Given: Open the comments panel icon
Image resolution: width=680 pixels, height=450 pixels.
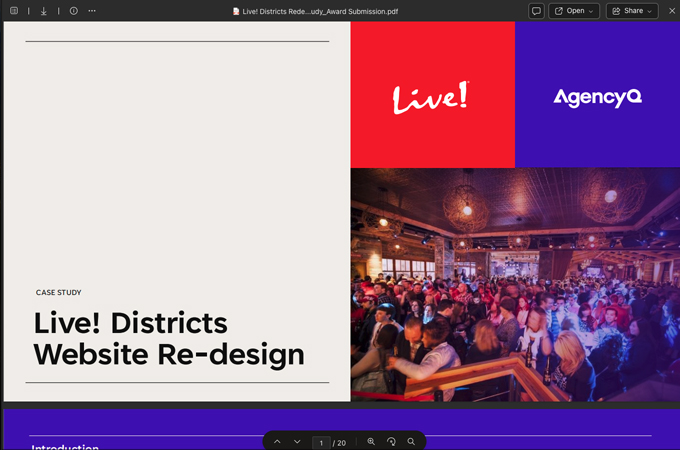Looking at the screenshot, I should coord(536,11).
